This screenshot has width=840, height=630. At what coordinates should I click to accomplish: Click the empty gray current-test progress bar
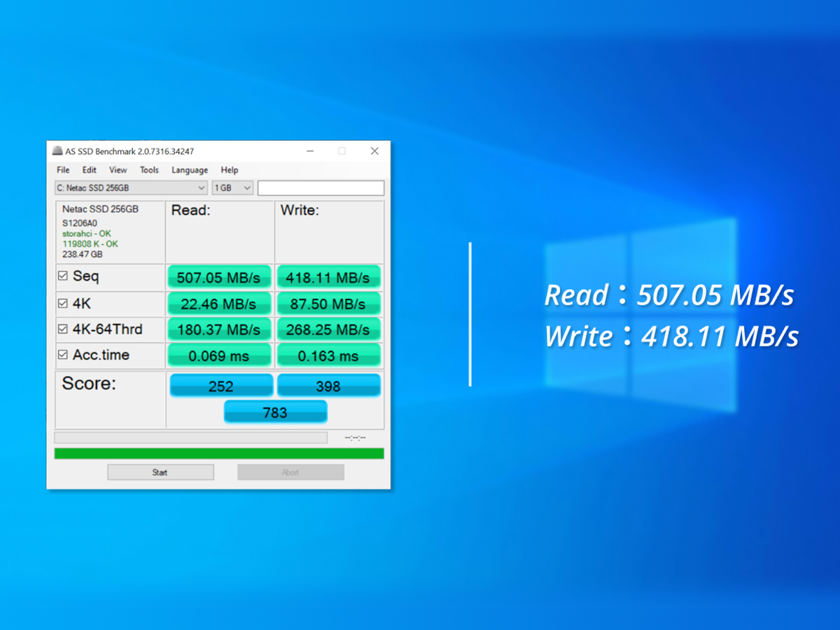[190, 437]
